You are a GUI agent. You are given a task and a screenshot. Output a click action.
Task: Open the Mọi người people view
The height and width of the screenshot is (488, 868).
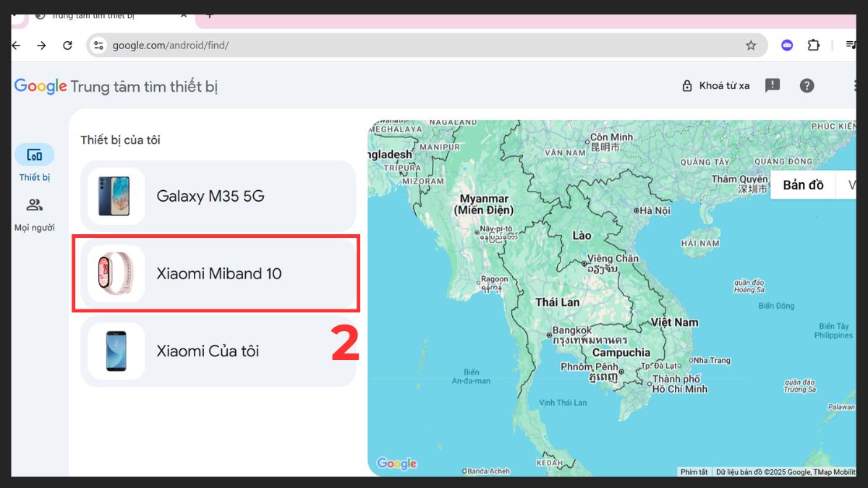point(34,205)
